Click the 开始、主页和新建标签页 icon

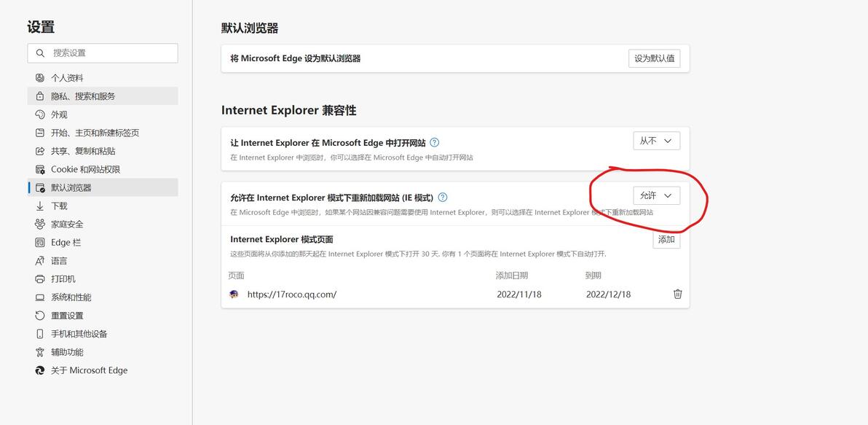coord(40,133)
